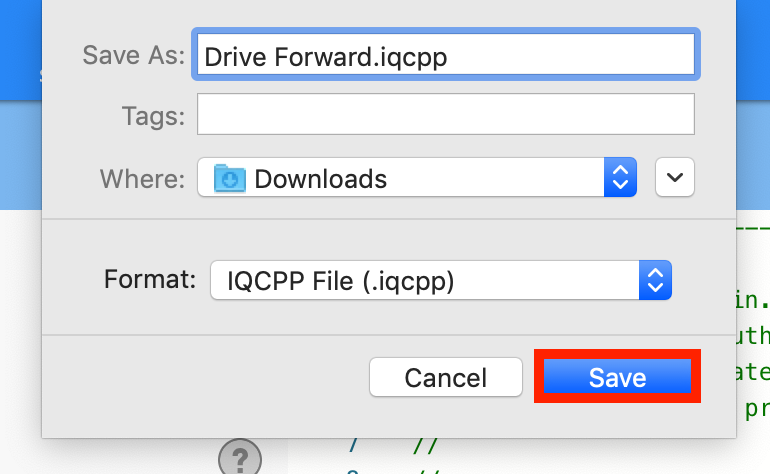
Task: Click the green comment slashes in editor
Action: 426,446
